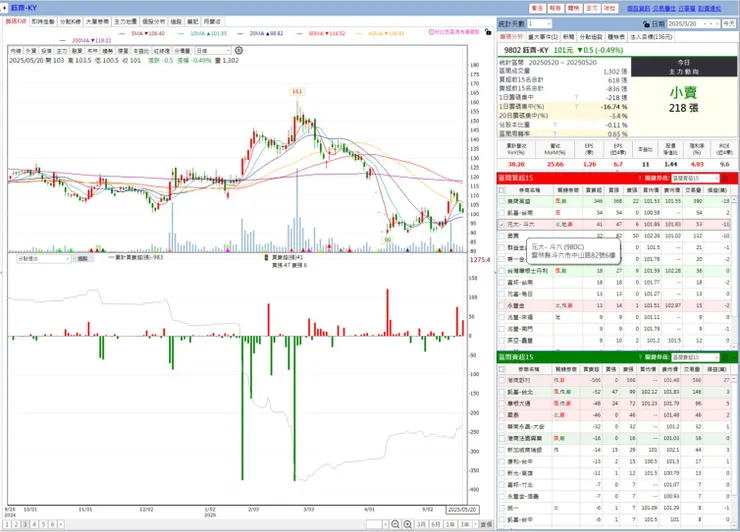Check the 永豐金 row checkbox in buy list
This screenshot has width=740, height=532.
pyautogui.click(x=501, y=306)
